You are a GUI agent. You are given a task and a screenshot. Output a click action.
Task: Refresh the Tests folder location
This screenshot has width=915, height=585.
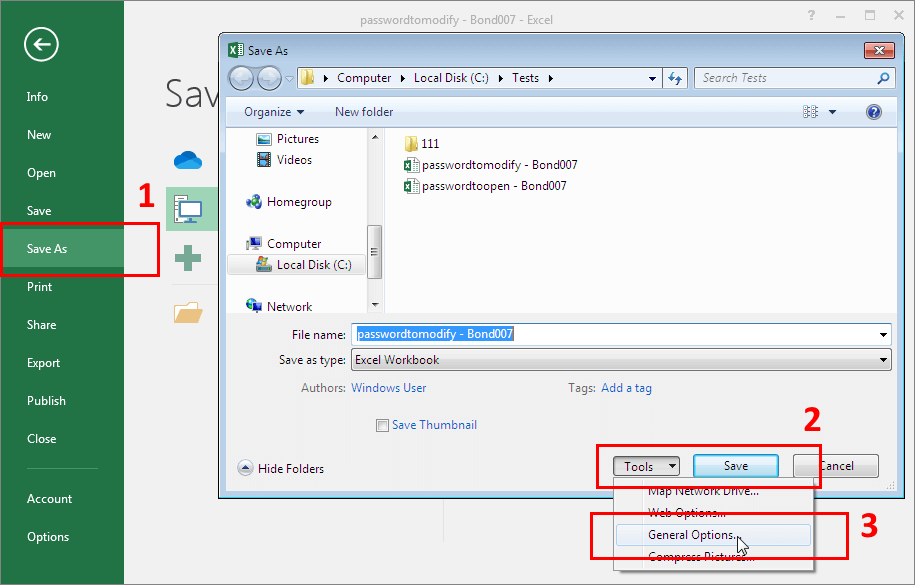(x=675, y=78)
